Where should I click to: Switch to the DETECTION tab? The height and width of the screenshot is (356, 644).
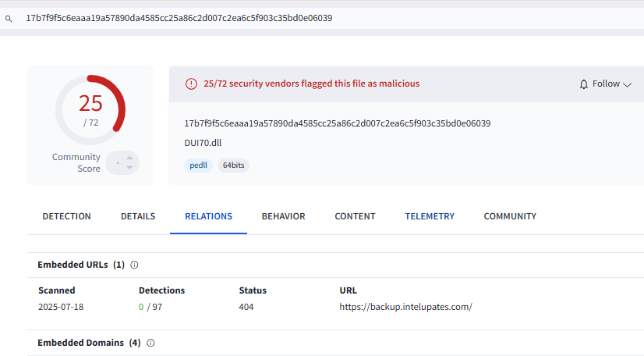coord(66,216)
